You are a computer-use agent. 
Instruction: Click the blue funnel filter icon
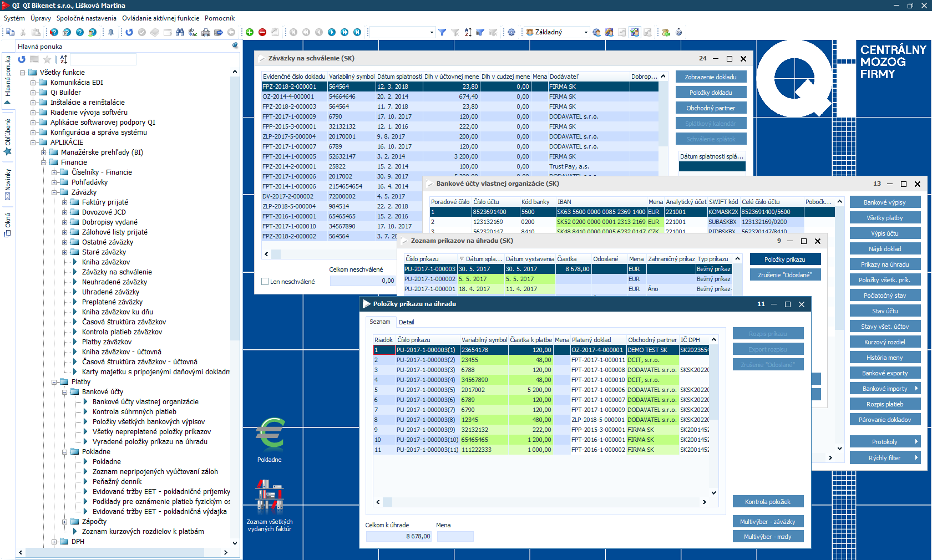[442, 32]
